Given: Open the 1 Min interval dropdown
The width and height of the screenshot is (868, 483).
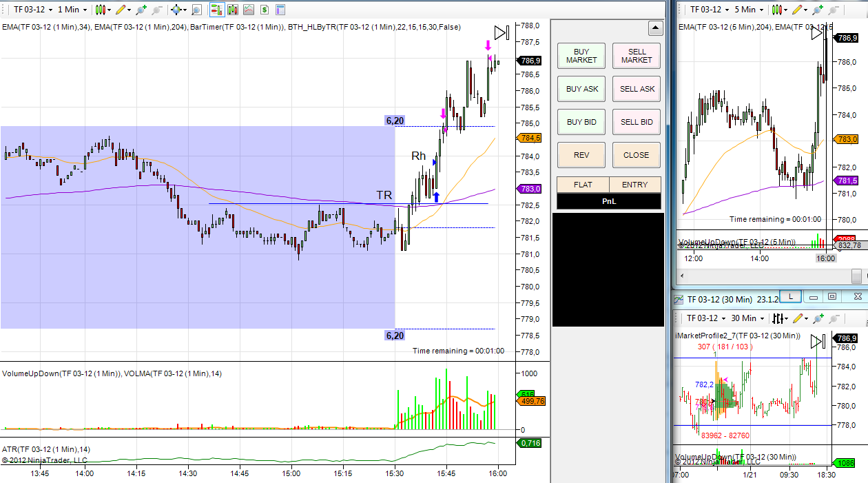Looking at the screenshot, I should [72, 10].
